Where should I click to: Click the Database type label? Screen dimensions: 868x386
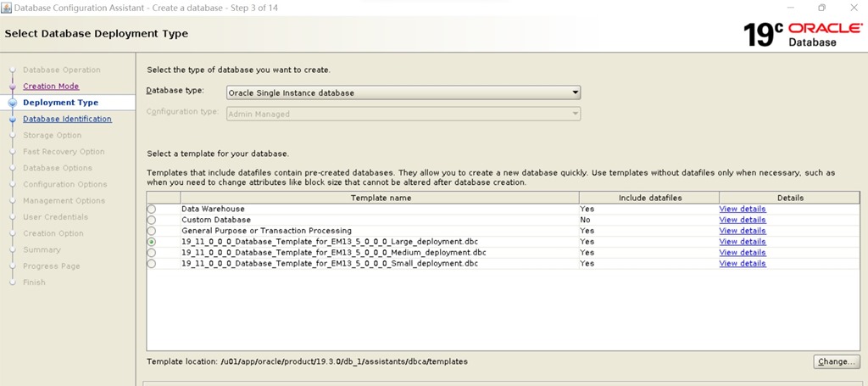pyautogui.click(x=175, y=90)
